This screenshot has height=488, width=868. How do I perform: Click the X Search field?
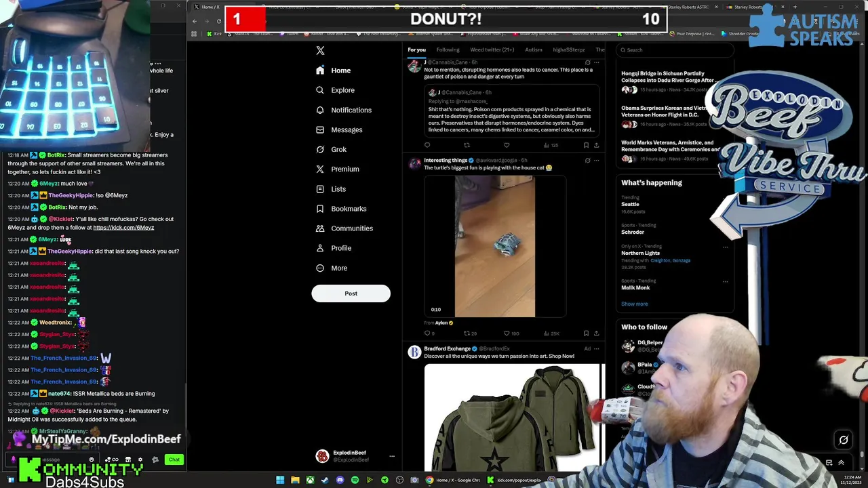pos(675,50)
